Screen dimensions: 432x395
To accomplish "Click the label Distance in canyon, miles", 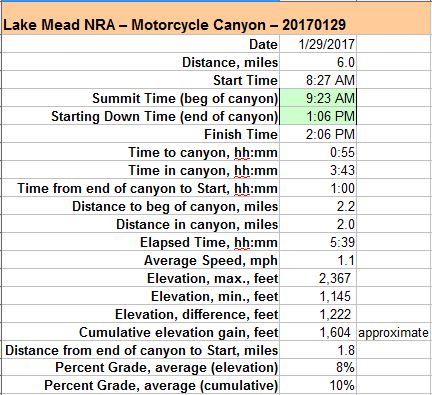I will tap(197, 224).
